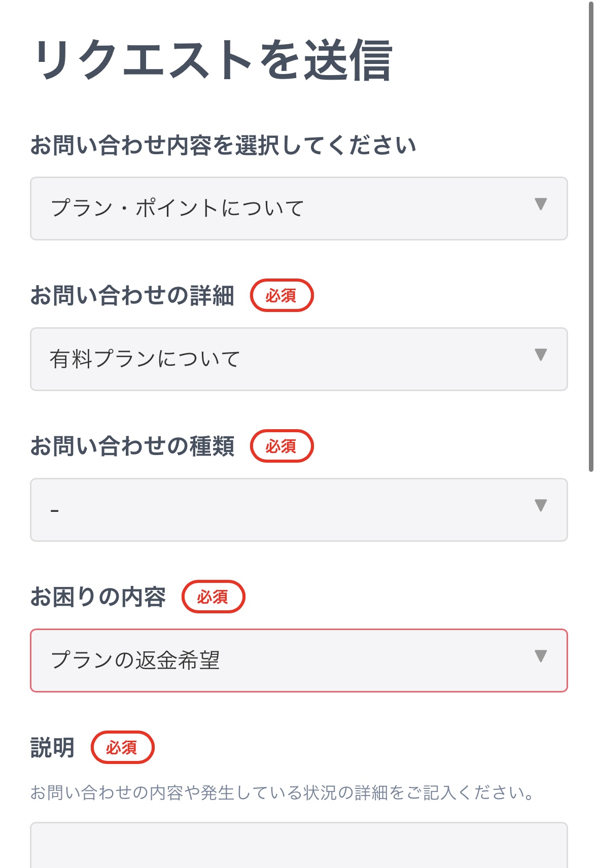Click the 必須 badge beside お問い合わせの詳細
This screenshot has height=868, width=598.
coord(282,295)
